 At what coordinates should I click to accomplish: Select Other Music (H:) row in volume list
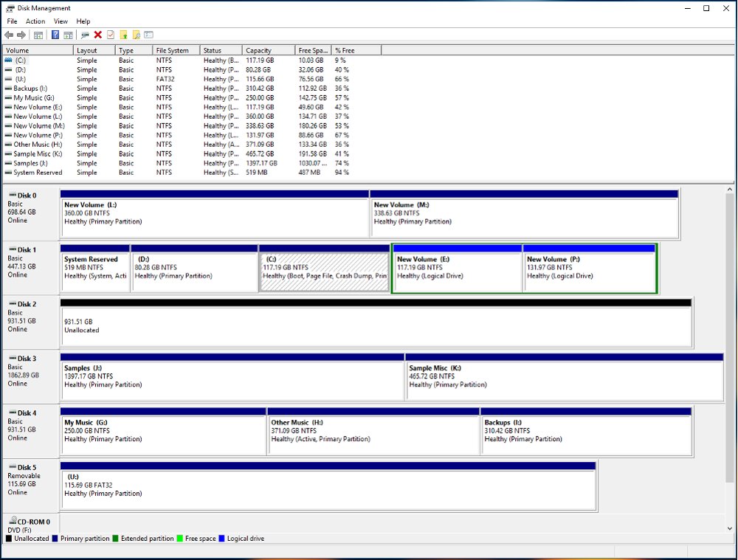192,145
